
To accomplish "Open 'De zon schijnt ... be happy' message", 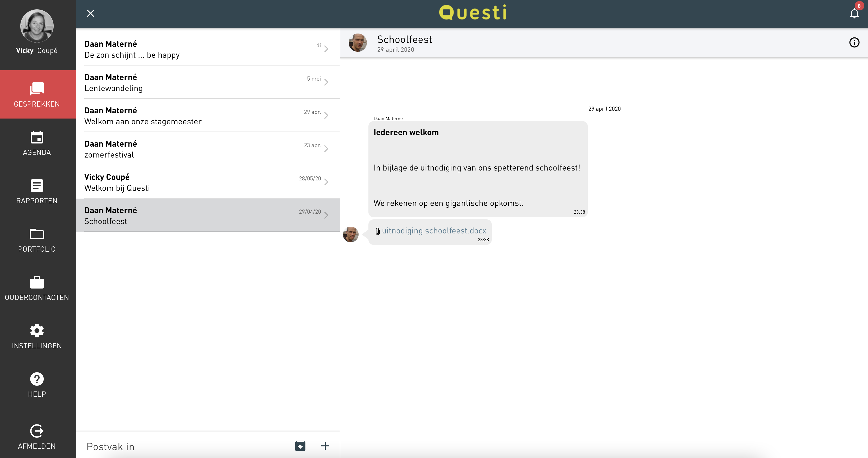I will pyautogui.click(x=208, y=49).
